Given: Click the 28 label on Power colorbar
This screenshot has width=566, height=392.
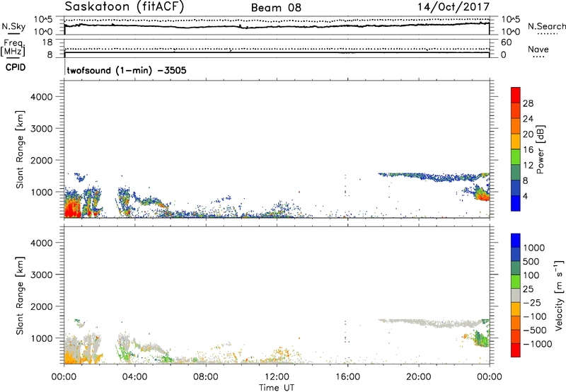Looking at the screenshot, I should [x=528, y=103].
